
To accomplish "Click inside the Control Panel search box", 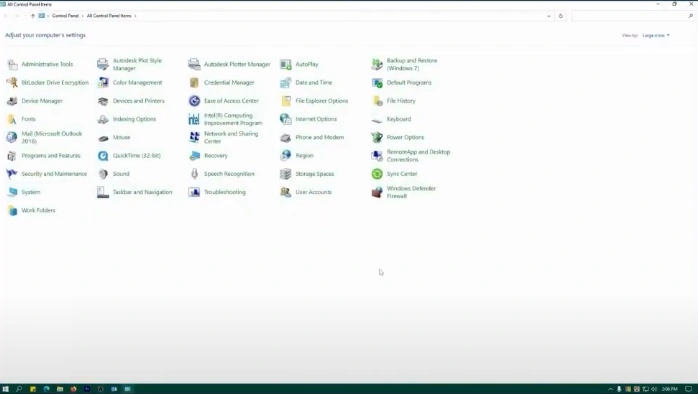I will pos(629,16).
